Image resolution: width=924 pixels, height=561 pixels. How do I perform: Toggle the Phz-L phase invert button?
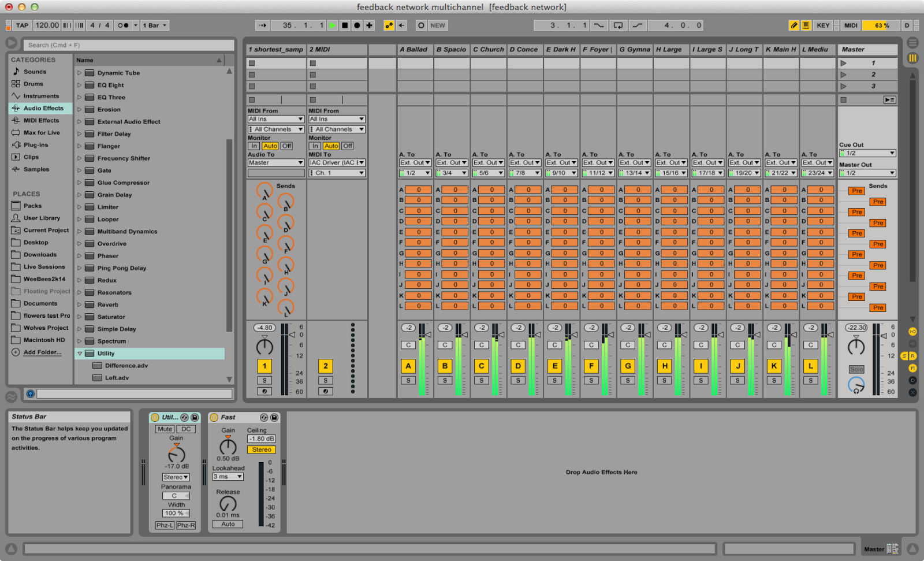(165, 525)
